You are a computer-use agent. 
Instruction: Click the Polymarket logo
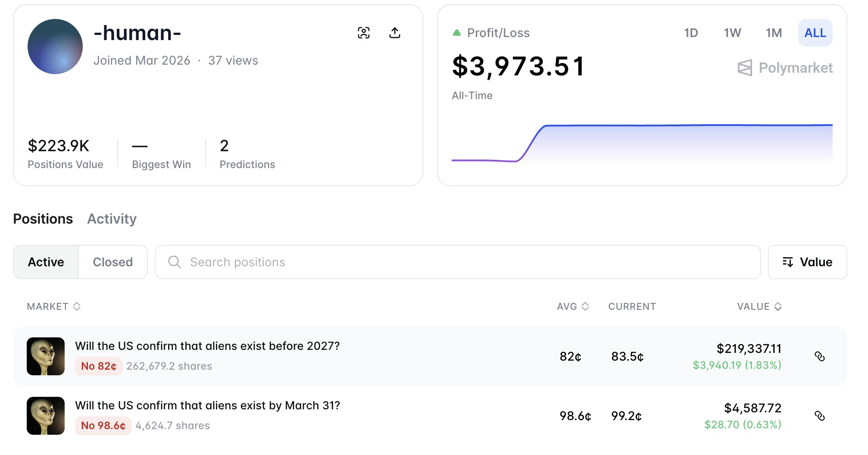785,68
